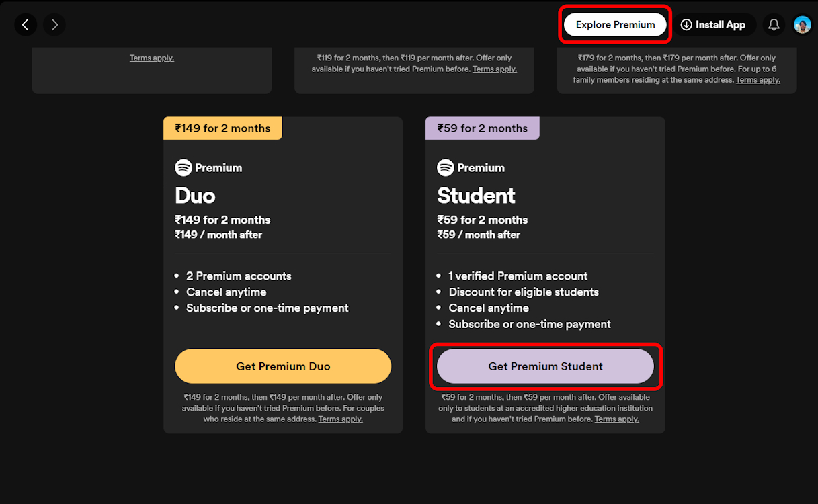Open your profile avatar menu

(x=802, y=24)
